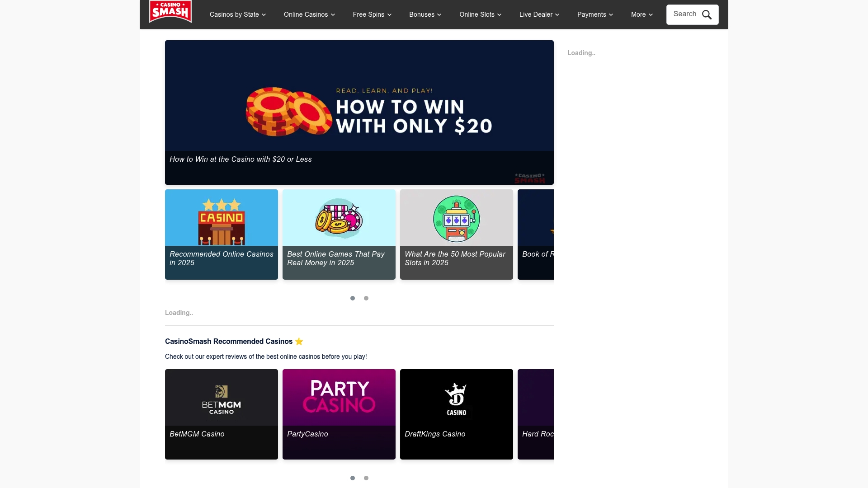868x488 pixels.
Task: Click the slot machine illustration card
Action: (x=457, y=218)
